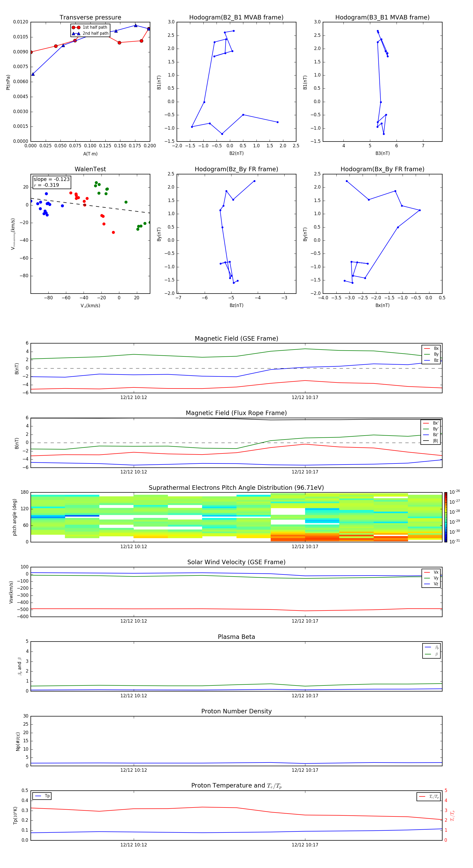Click "Hodogram(B3_B1 MVAB frame)" title
The width and height of the screenshot is (473, 868).
click(382, 18)
